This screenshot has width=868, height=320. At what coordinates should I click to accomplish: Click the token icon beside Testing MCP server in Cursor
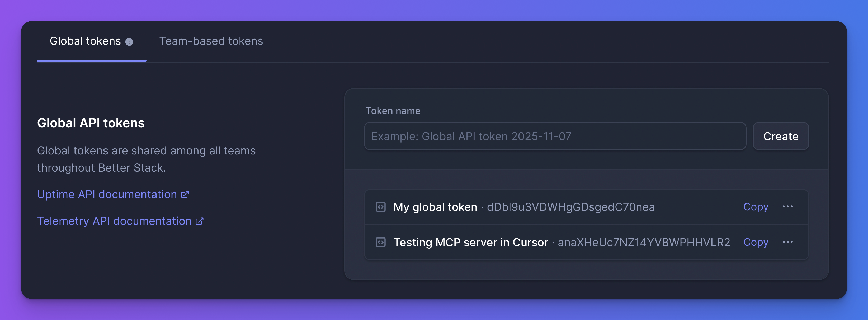click(x=380, y=242)
